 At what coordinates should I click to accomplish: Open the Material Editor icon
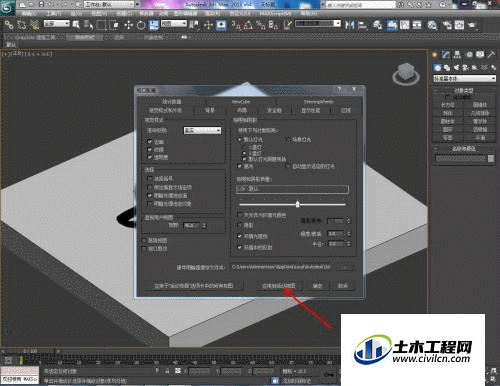click(432, 25)
